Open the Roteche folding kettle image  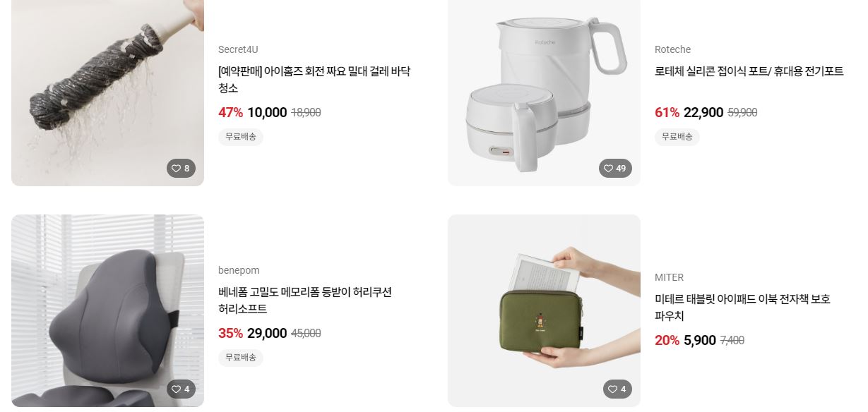click(544, 93)
